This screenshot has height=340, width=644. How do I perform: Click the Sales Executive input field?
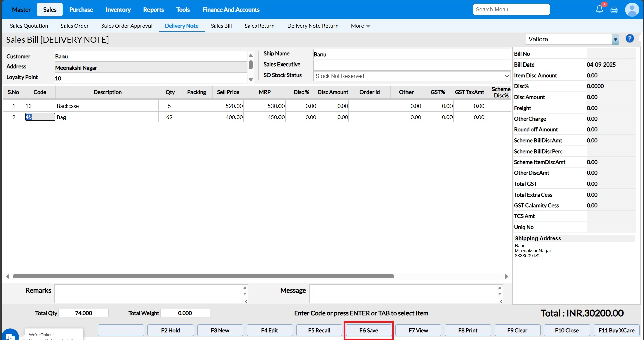[x=412, y=65]
